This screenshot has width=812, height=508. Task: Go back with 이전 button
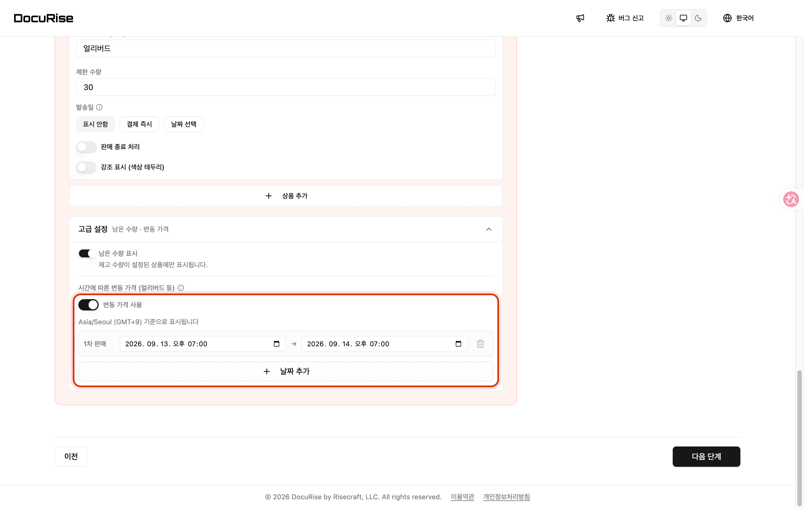click(71, 456)
